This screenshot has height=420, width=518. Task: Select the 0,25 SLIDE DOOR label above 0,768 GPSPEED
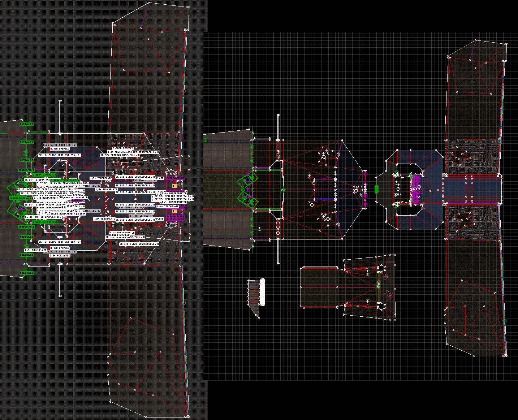[x=60, y=145]
